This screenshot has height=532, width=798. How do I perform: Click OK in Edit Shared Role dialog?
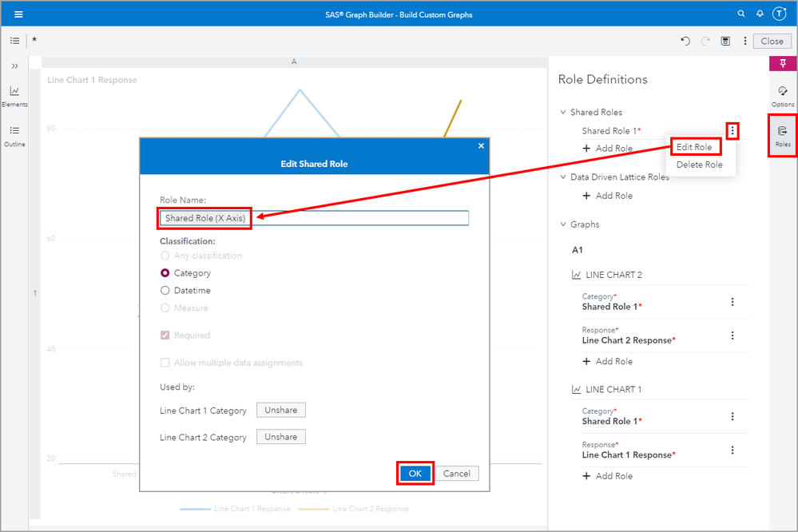tap(415, 474)
